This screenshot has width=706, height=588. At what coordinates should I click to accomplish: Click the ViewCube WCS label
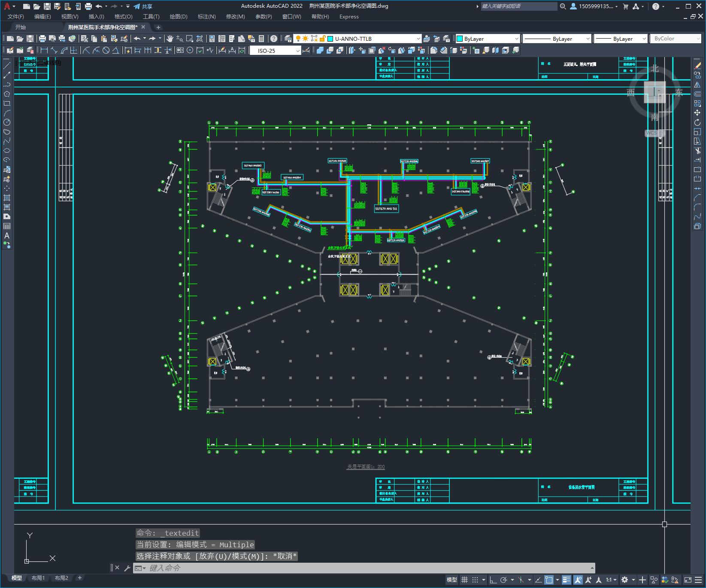[651, 133]
